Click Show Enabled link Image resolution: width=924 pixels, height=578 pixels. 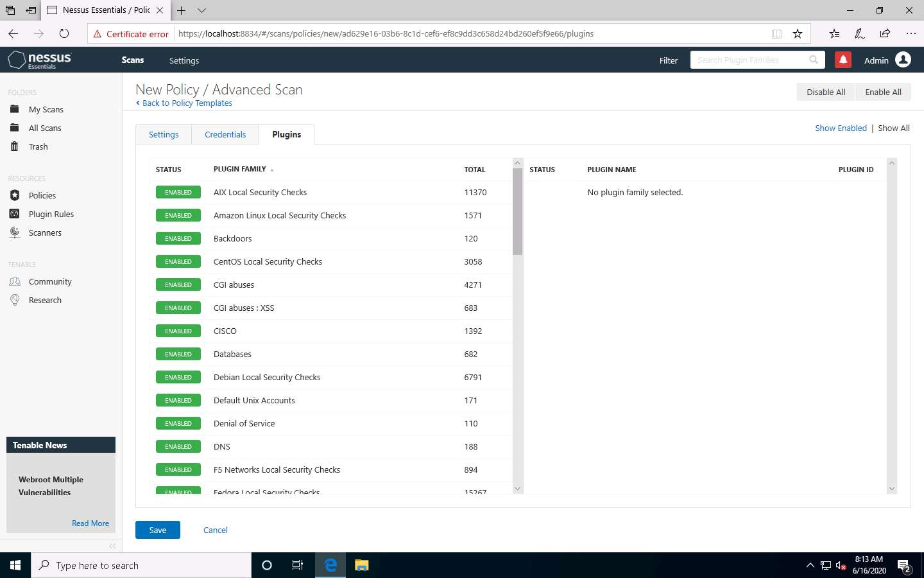click(841, 128)
